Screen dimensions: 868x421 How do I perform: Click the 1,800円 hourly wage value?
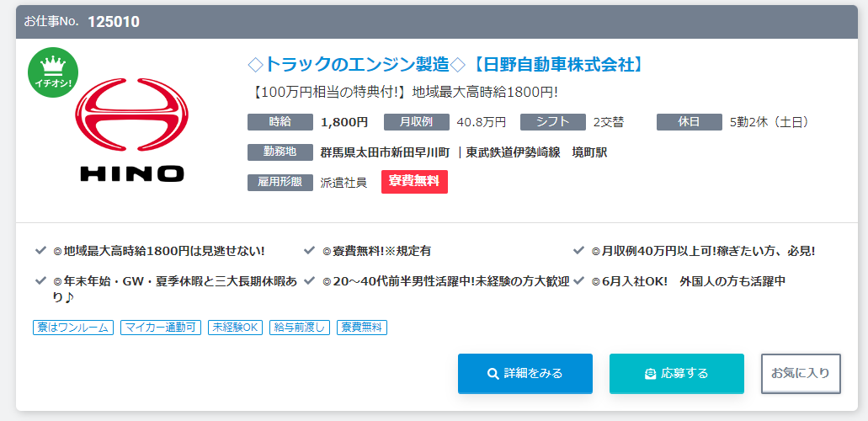pyautogui.click(x=343, y=122)
